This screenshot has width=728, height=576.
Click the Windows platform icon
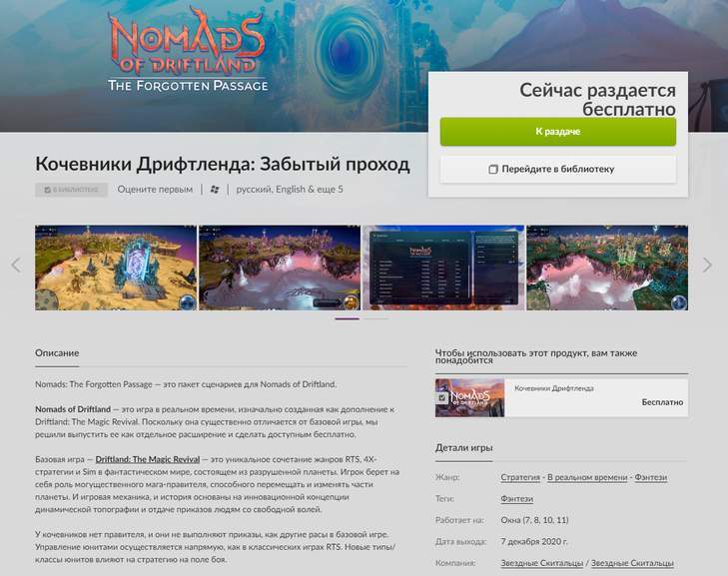click(215, 190)
